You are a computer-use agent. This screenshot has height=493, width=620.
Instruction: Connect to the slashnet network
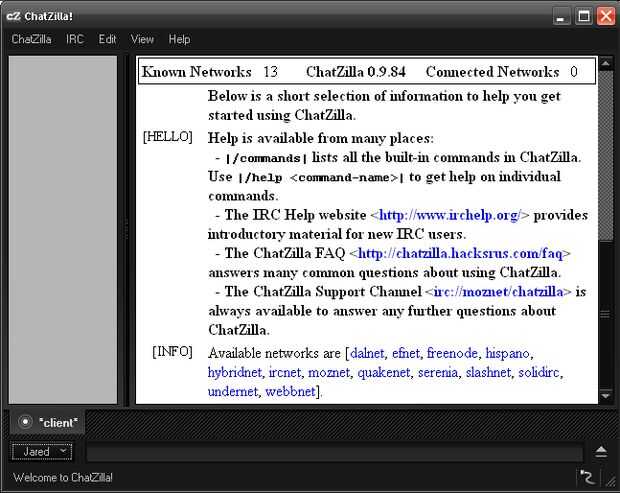click(x=488, y=372)
